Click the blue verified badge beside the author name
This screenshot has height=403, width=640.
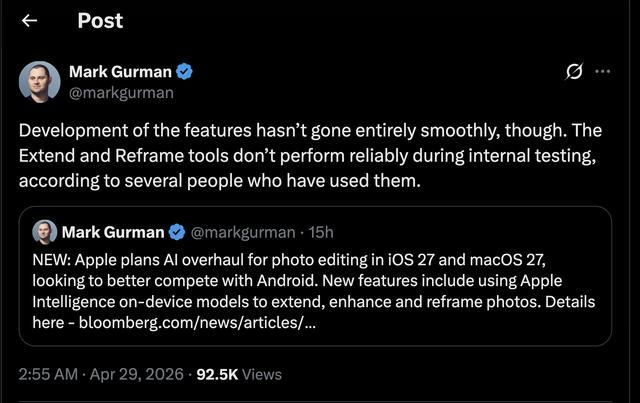point(185,71)
